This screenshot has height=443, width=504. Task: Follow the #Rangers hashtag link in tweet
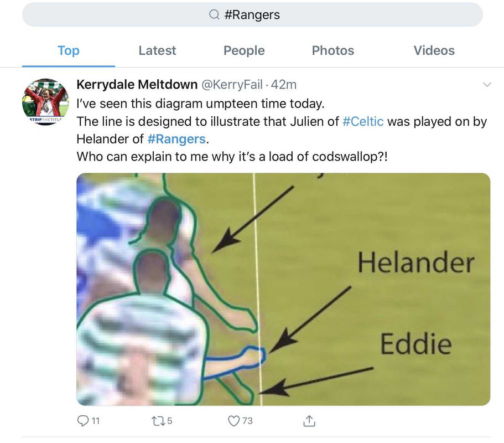click(x=176, y=140)
